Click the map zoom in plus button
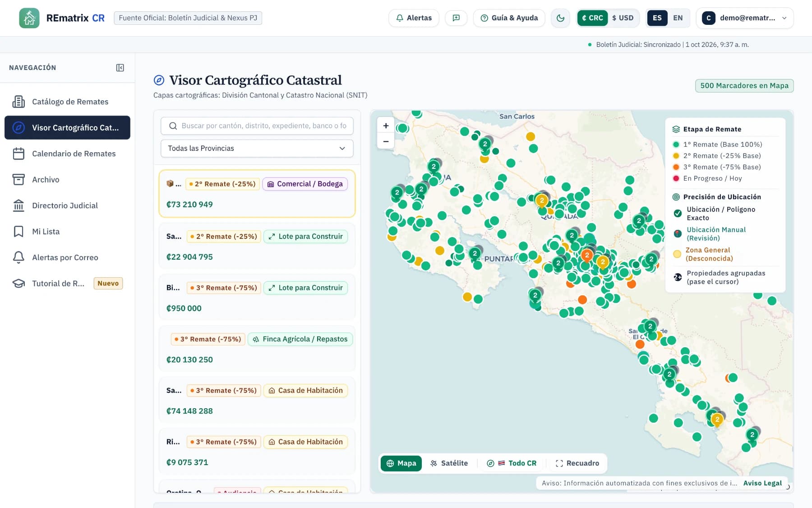This screenshot has height=508, width=812. point(386,126)
